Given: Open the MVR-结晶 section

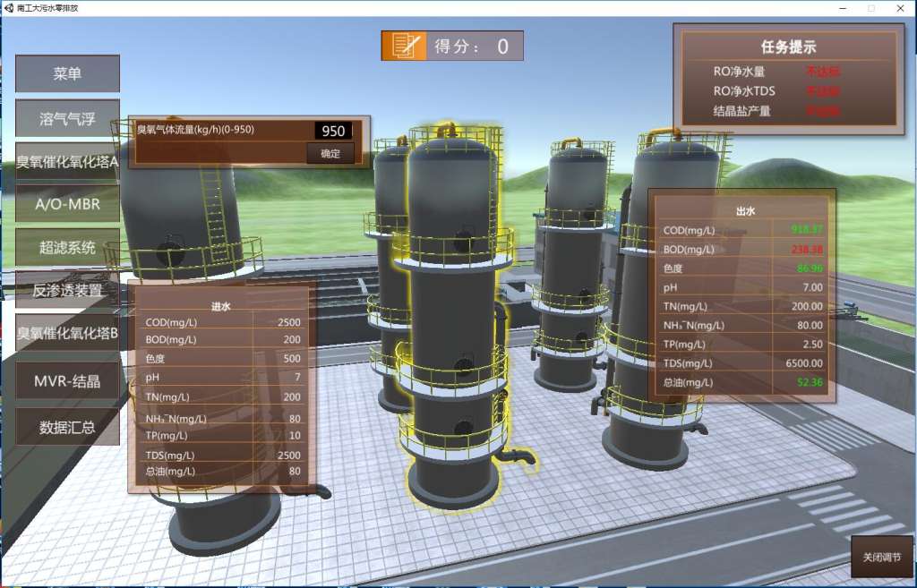Looking at the screenshot, I should click(67, 381).
